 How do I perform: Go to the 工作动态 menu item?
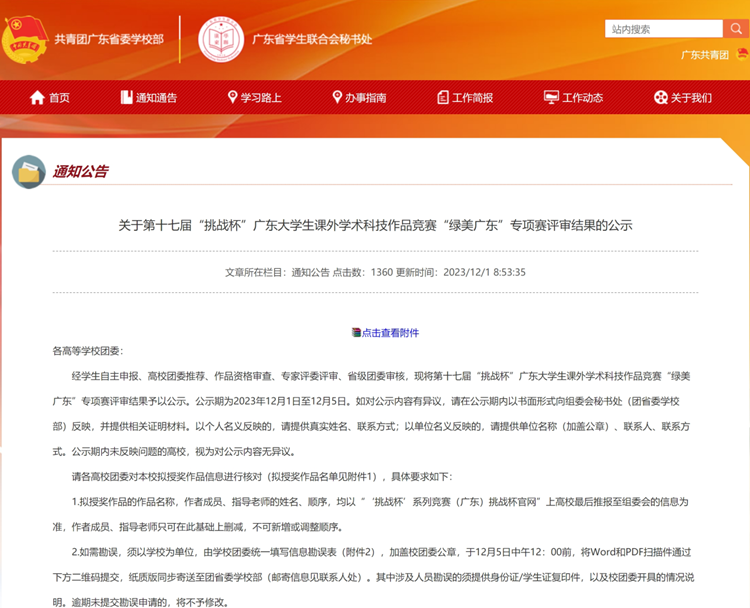click(x=583, y=97)
